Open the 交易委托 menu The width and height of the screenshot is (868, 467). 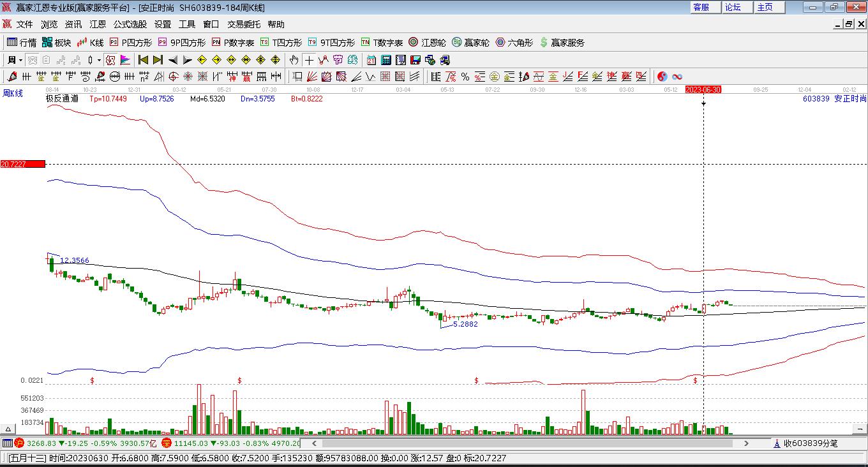coord(244,24)
